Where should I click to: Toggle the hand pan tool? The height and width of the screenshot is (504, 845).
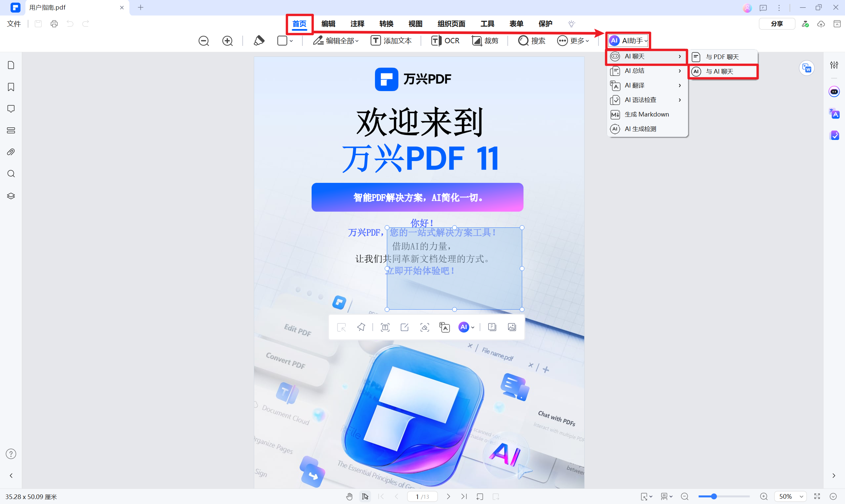click(x=349, y=496)
